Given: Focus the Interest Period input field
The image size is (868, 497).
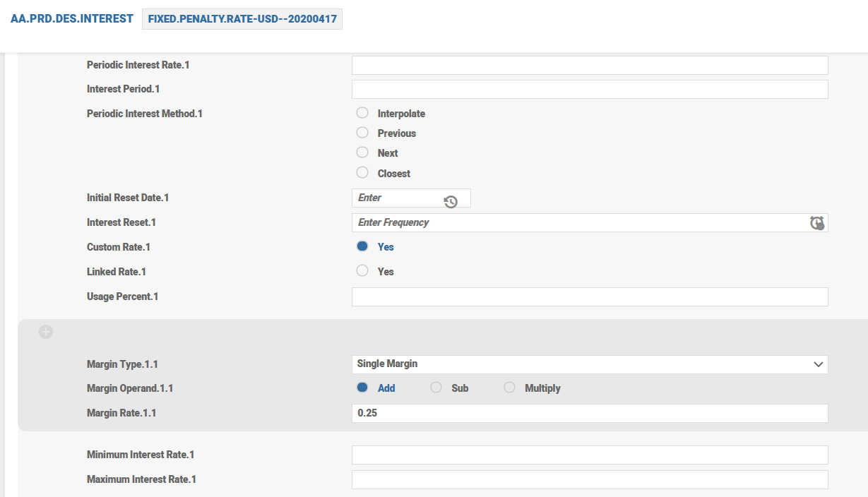Looking at the screenshot, I should [589, 90].
